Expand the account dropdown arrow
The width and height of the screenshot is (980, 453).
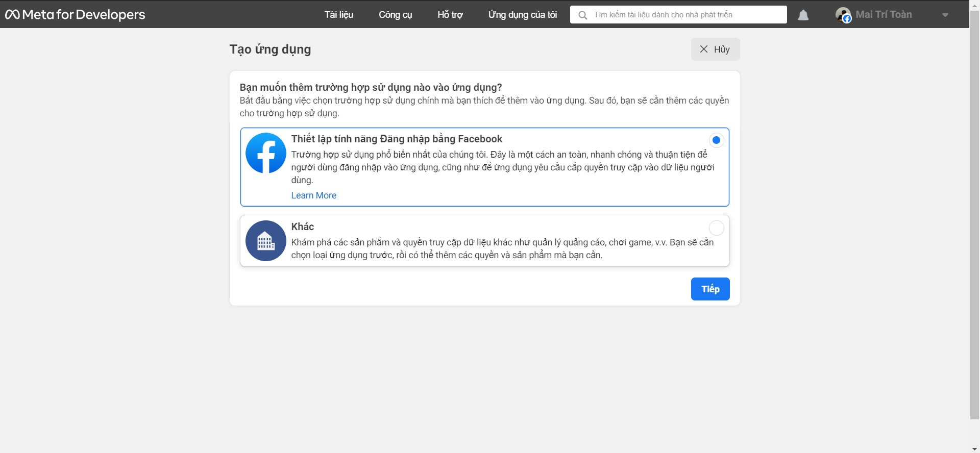[945, 15]
